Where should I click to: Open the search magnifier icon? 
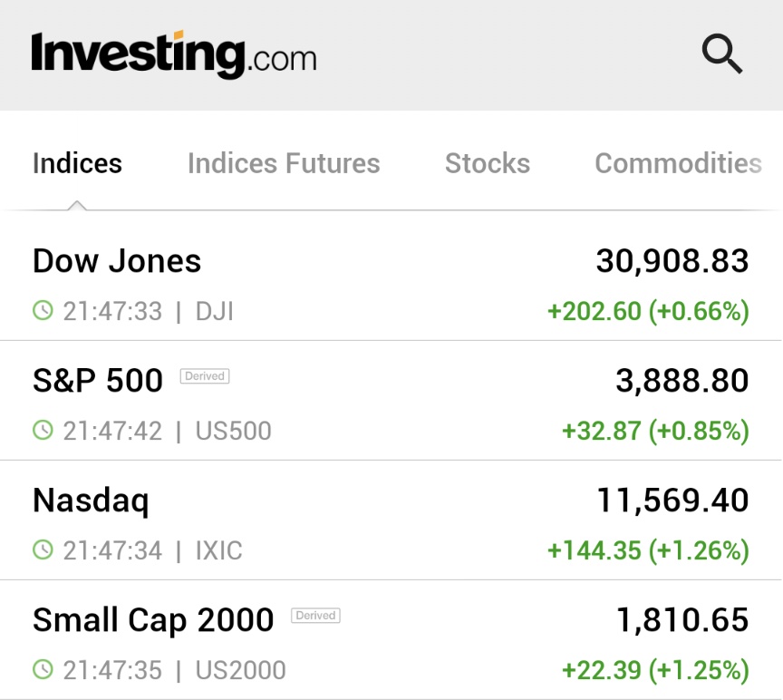(x=722, y=54)
